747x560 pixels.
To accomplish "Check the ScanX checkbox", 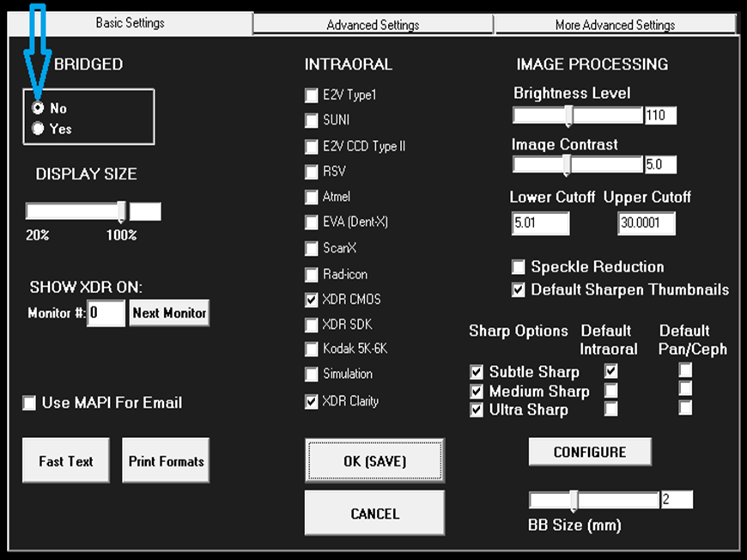I will click(312, 248).
